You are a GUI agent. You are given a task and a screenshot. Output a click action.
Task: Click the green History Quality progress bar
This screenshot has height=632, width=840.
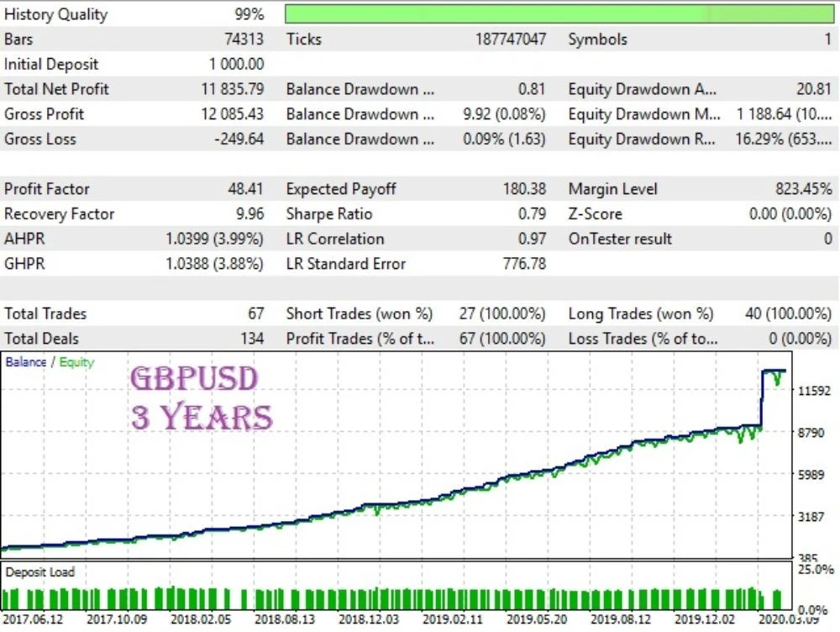pos(559,14)
